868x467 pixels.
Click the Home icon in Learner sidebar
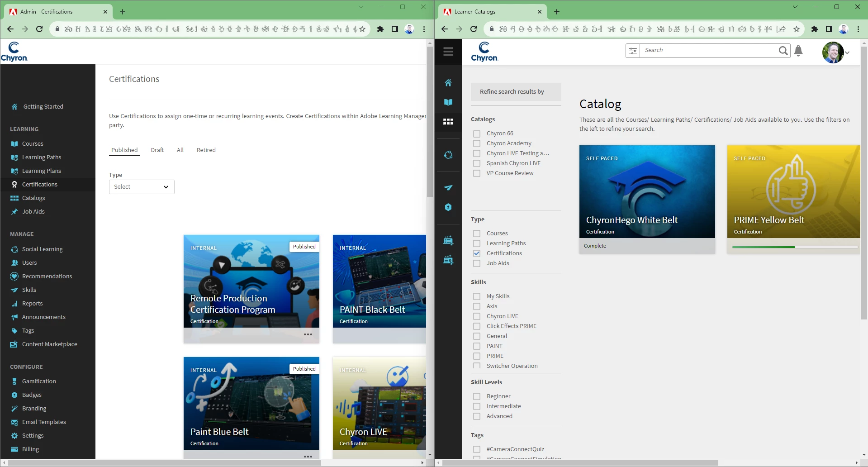tap(448, 83)
